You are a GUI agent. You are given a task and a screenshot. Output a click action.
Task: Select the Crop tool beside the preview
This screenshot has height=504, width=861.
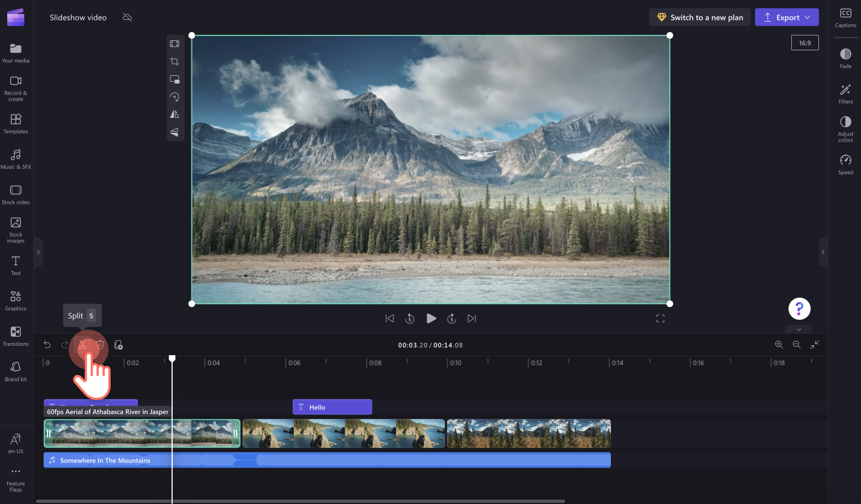click(x=175, y=61)
